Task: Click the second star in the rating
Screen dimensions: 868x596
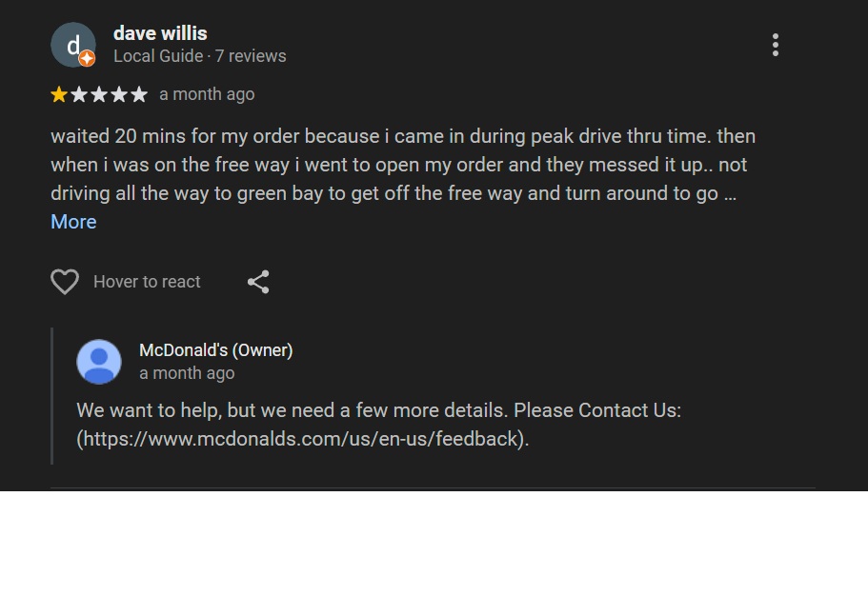Action: [x=79, y=94]
